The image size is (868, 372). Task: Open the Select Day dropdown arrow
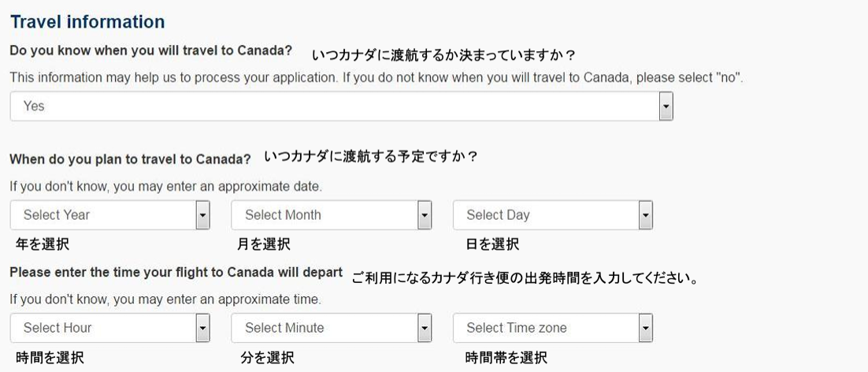pyautogui.click(x=646, y=214)
